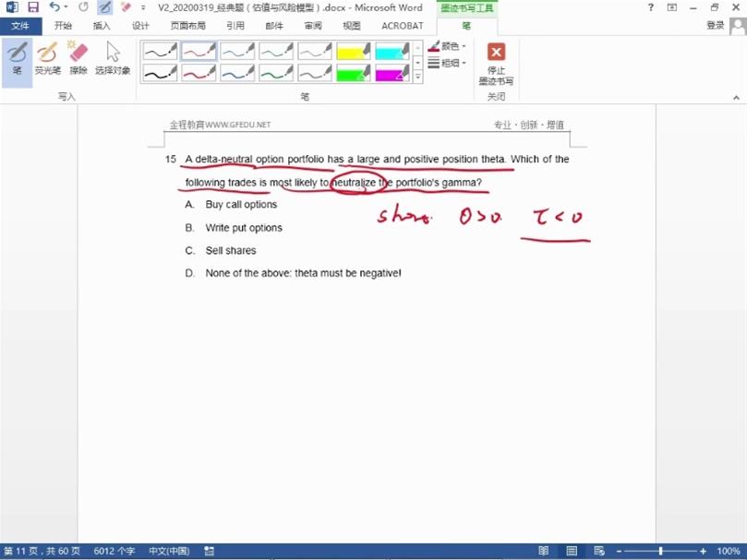This screenshot has width=747, height=560.
Task: Switch to Read Mode view
Action: [x=544, y=552]
